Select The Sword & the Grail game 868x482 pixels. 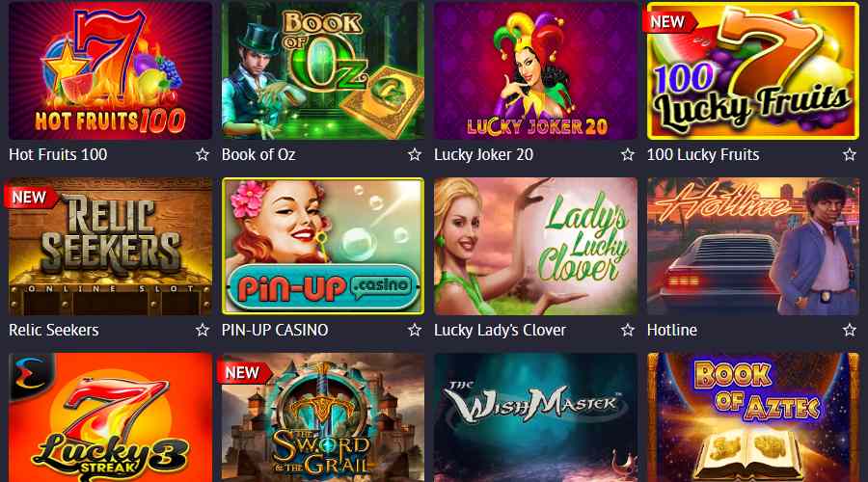click(323, 417)
